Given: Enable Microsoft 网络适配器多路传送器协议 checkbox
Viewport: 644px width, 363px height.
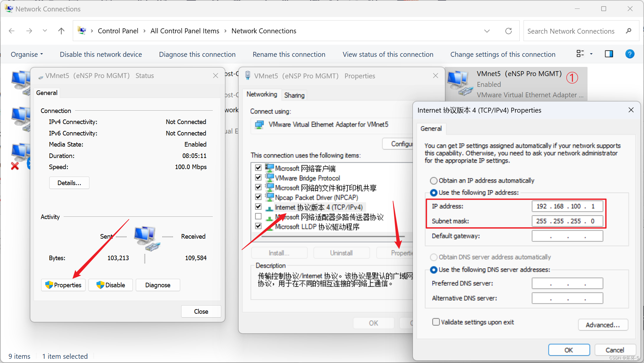Looking at the screenshot, I should click(x=258, y=216).
